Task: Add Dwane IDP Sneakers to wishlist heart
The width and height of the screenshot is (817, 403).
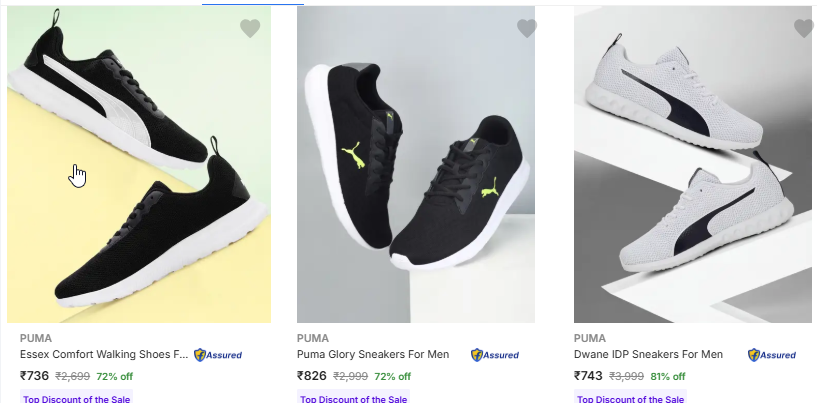Action: click(x=804, y=29)
